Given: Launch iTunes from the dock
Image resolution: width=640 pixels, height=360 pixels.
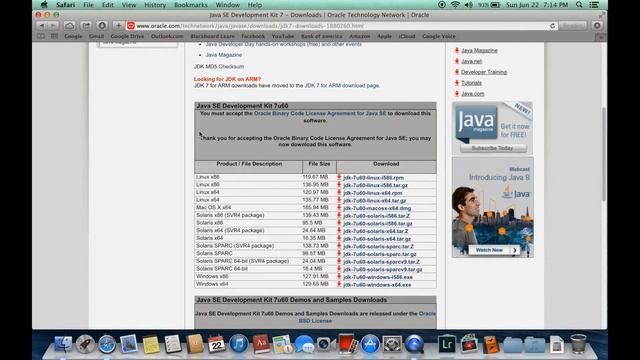Looking at the screenshot, I should [238, 344].
